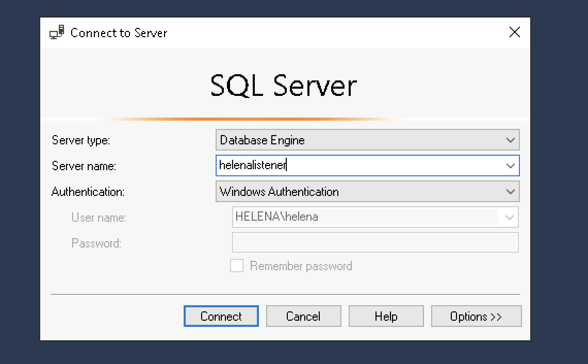This screenshot has width=588, height=364.
Task: Open Help for this dialog
Action: pos(386,317)
